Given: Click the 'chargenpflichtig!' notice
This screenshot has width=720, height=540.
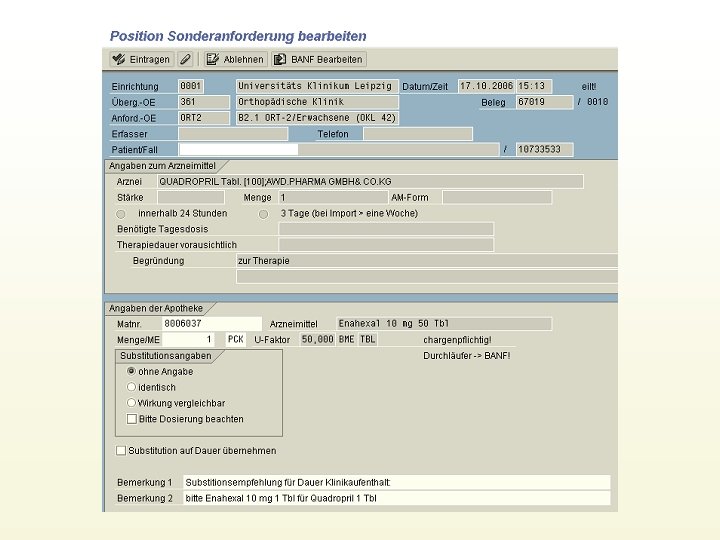Looking at the screenshot, I should click(x=457, y=340).
